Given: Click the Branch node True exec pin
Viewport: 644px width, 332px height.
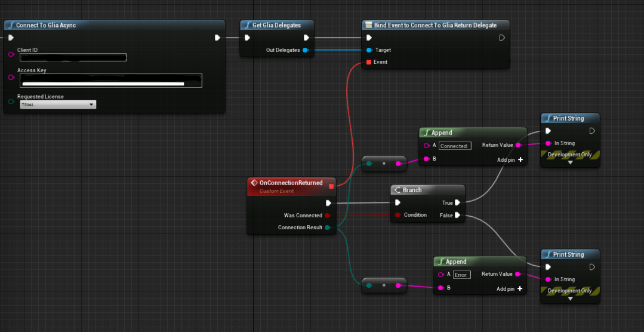Looking at the screenshot, I should pyautogui.click(x=458, y=203).
